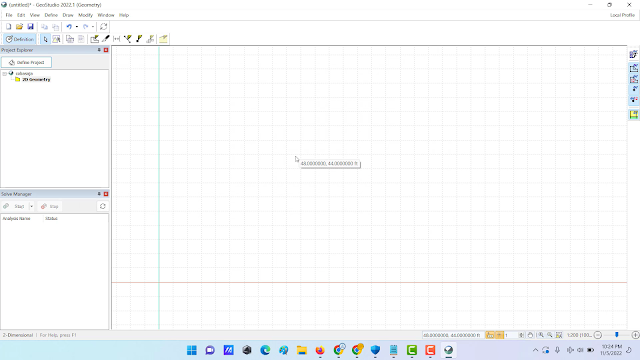The width and height of the screenshot is (640, 360).
Task: Toggle the snap to point status bar icon
Action: click(499, 335)
